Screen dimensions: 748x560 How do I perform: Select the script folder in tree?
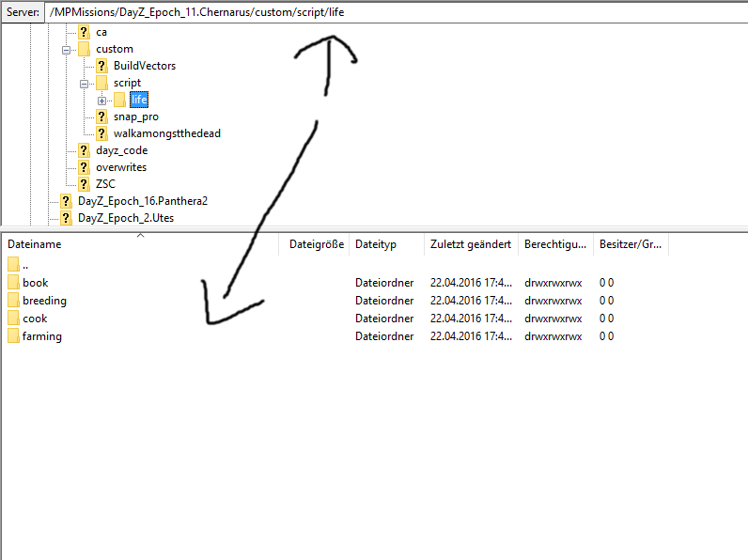(x=127, y=83)
